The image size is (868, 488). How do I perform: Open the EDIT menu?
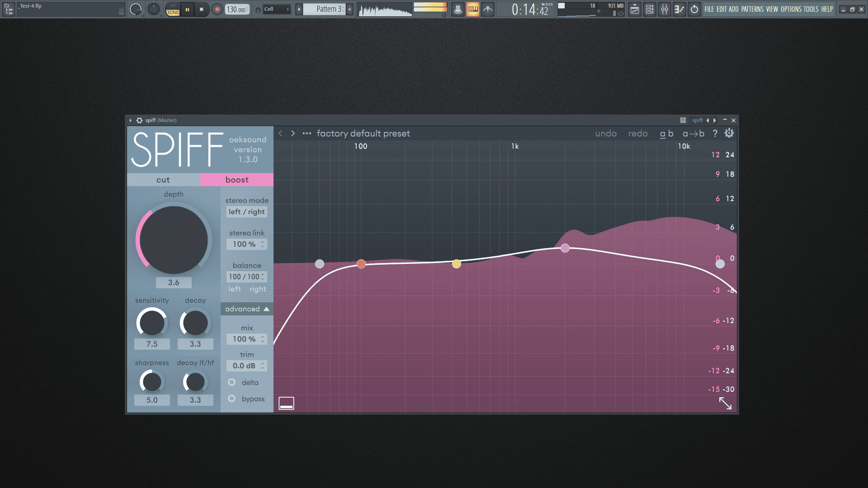click(x=722, y=9)
